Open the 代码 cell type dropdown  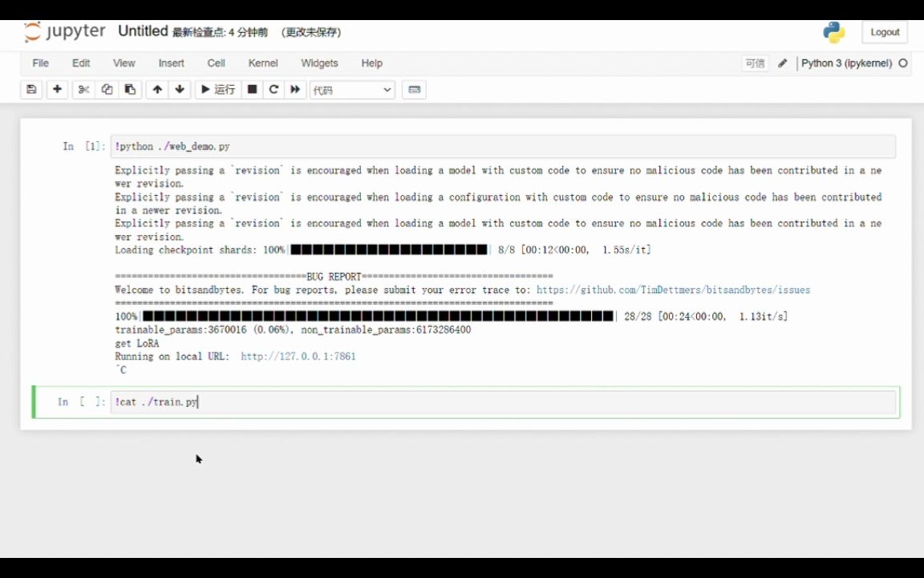click(x=351, y=89)
